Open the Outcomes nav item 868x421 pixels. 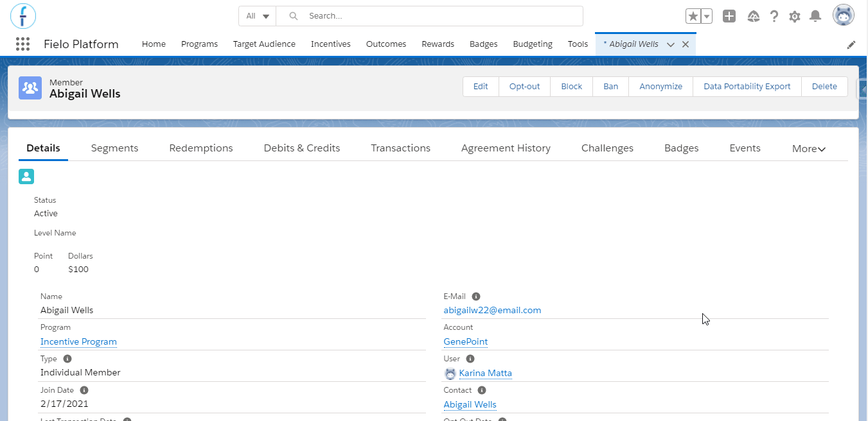(386, 44)
